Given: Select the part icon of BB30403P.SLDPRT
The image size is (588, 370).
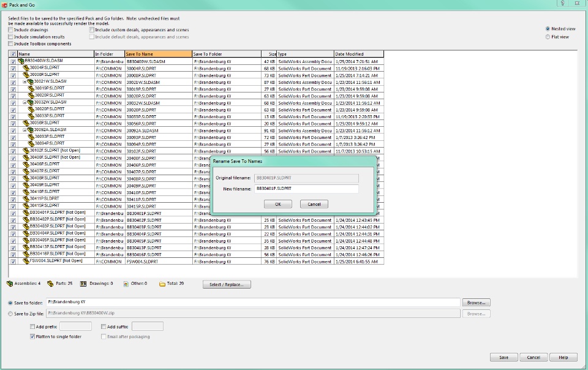Looking at the screenshot, I should click(26, 227).
